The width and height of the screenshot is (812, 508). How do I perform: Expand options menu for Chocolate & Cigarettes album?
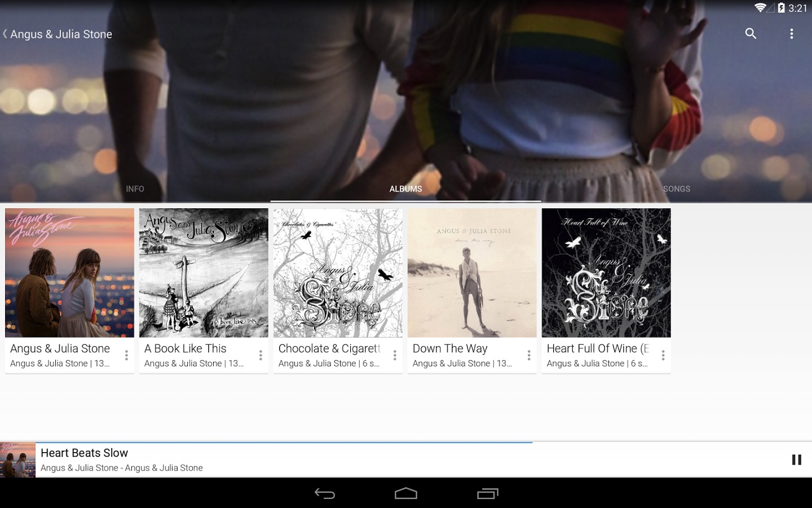[x=395, y=355]
